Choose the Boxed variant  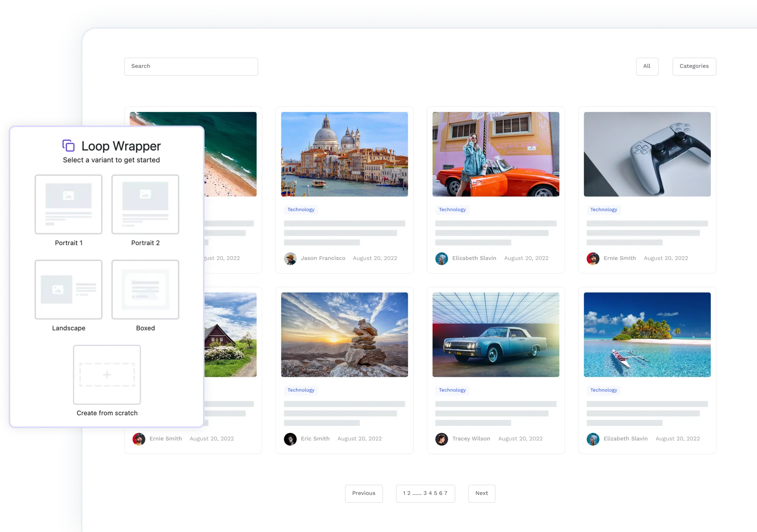[145, 290]
